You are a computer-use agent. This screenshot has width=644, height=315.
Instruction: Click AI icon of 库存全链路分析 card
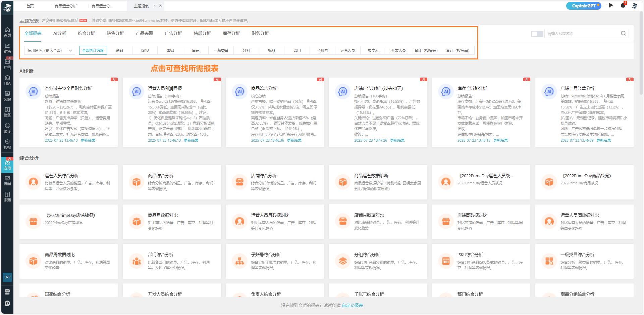point(446,91)
